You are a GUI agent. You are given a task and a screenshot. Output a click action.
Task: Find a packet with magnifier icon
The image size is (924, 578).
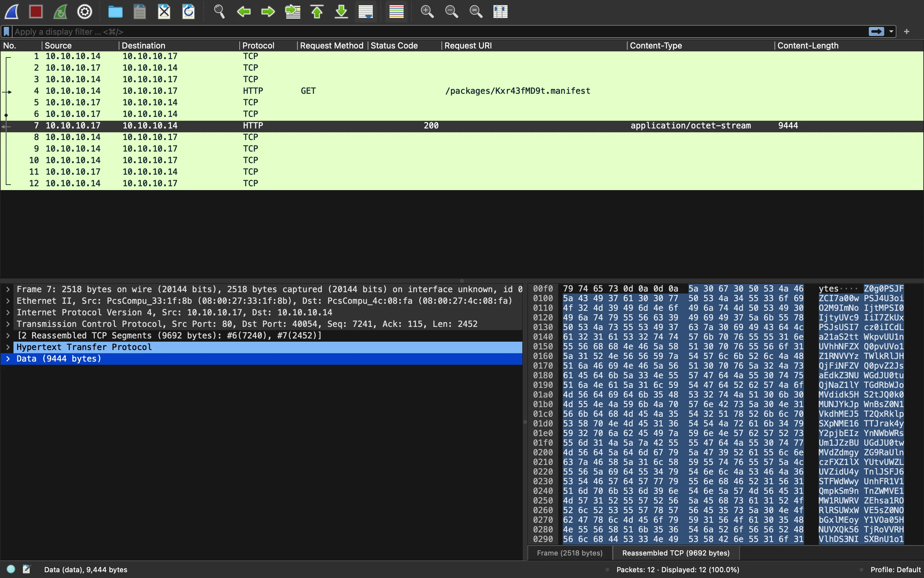coord(219,12)
